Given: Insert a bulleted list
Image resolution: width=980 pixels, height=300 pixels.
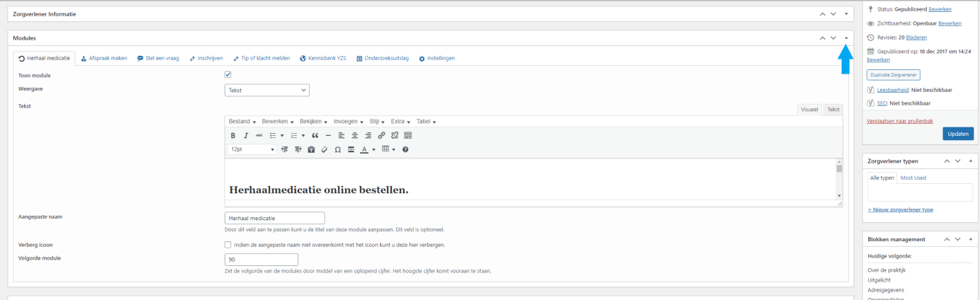Looking at the screenshot, I should (x=273, y=135).
